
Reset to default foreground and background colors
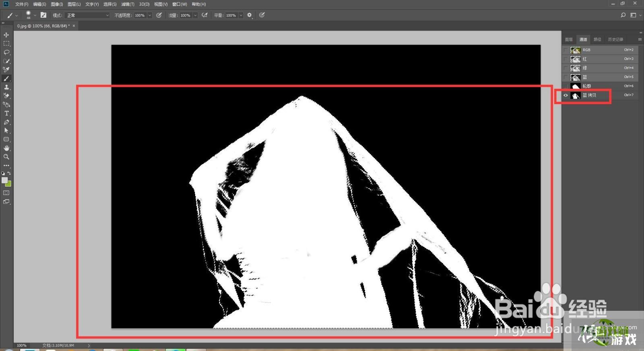click(3, 173)
